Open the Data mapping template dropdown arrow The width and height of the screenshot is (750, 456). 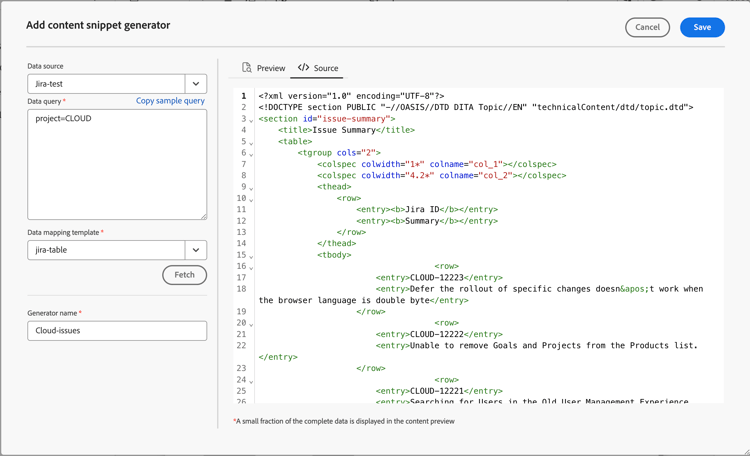[196, 250]
